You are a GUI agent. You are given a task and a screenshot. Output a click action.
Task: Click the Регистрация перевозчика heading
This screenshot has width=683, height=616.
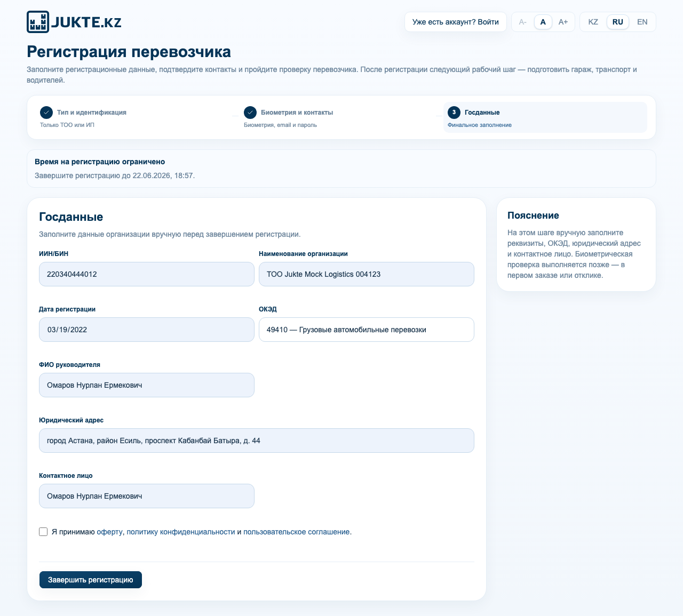point(129,52)
